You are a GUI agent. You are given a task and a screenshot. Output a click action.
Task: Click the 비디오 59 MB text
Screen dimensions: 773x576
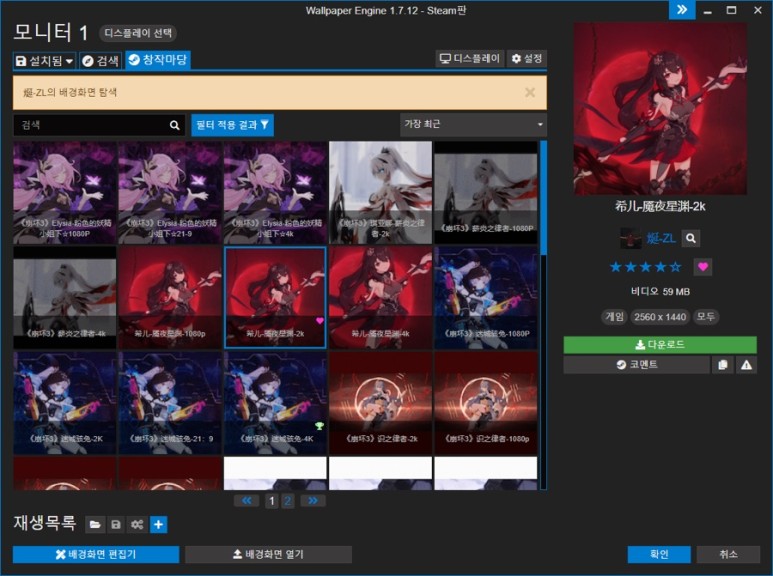coord(660,291)
